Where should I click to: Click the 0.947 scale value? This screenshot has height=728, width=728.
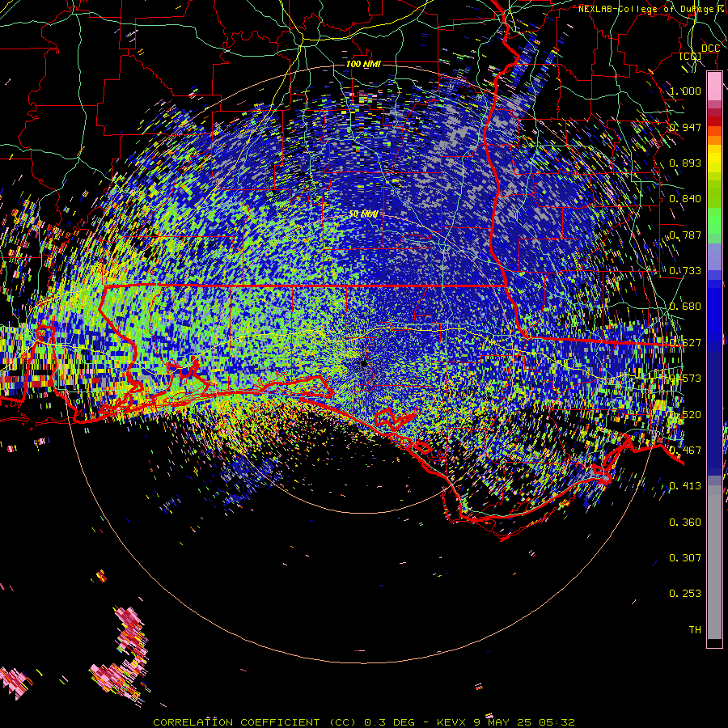tap(685, 127)
